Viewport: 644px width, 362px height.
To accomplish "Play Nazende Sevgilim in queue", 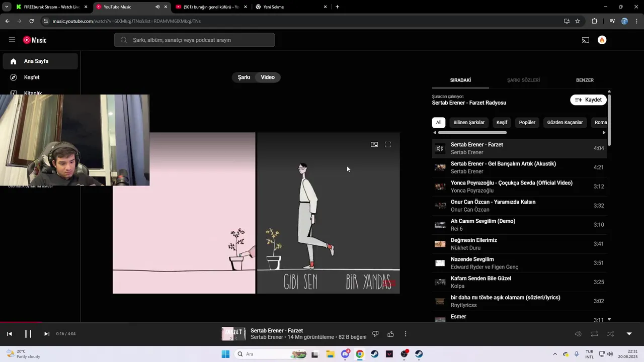I will 519,263.
